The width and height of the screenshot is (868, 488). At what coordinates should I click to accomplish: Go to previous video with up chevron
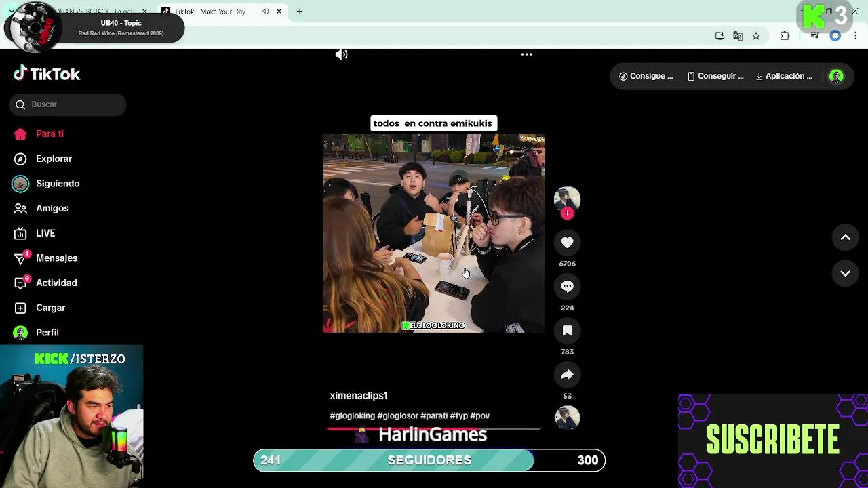coord(846,237)
